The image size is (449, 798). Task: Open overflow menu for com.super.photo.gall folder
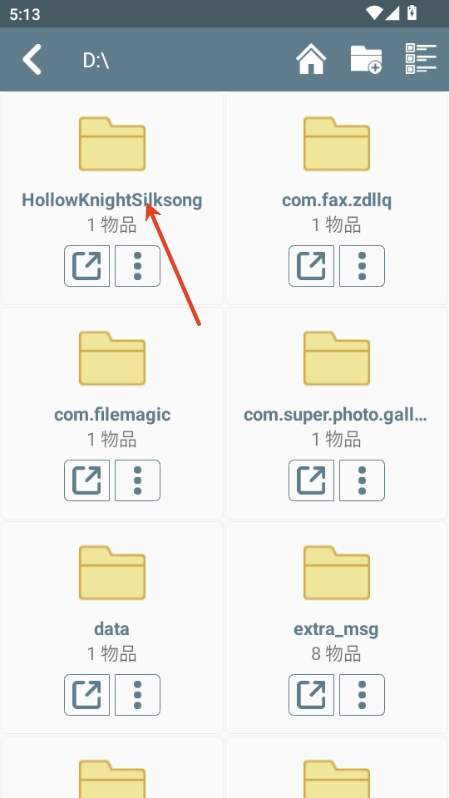362,480
